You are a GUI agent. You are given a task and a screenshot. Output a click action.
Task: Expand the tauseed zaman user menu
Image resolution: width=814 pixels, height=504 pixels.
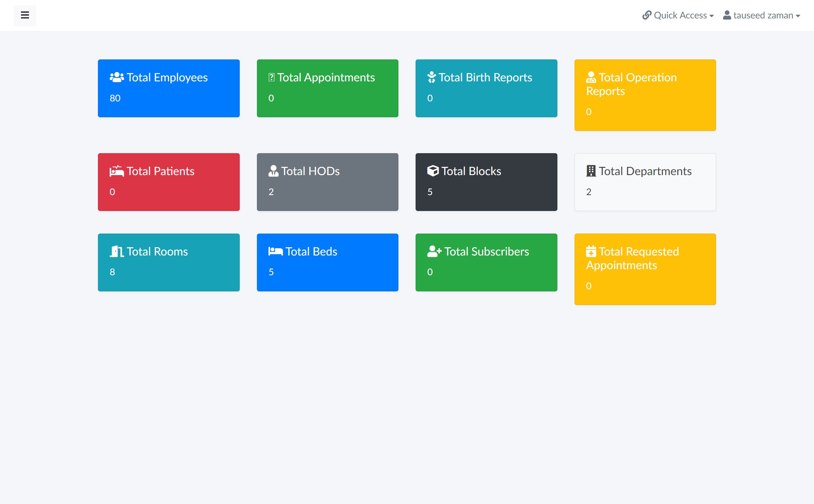click(x=761, y=15)
